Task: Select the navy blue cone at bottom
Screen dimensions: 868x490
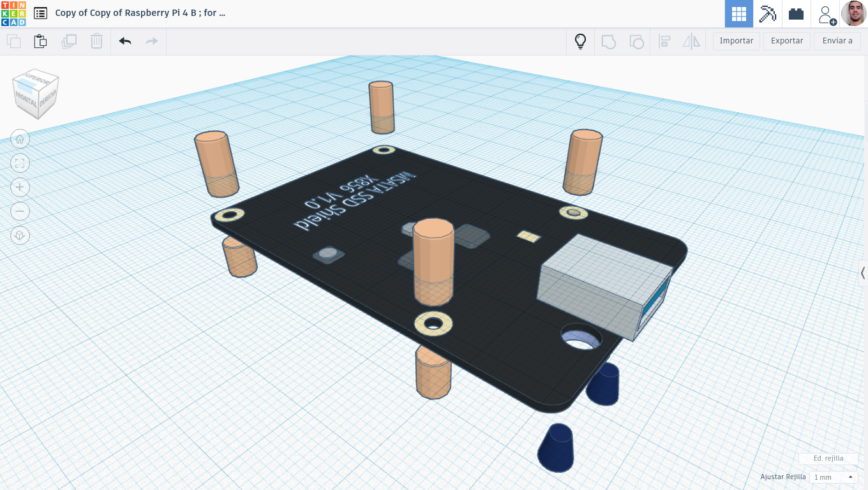Action: [557, 448]
